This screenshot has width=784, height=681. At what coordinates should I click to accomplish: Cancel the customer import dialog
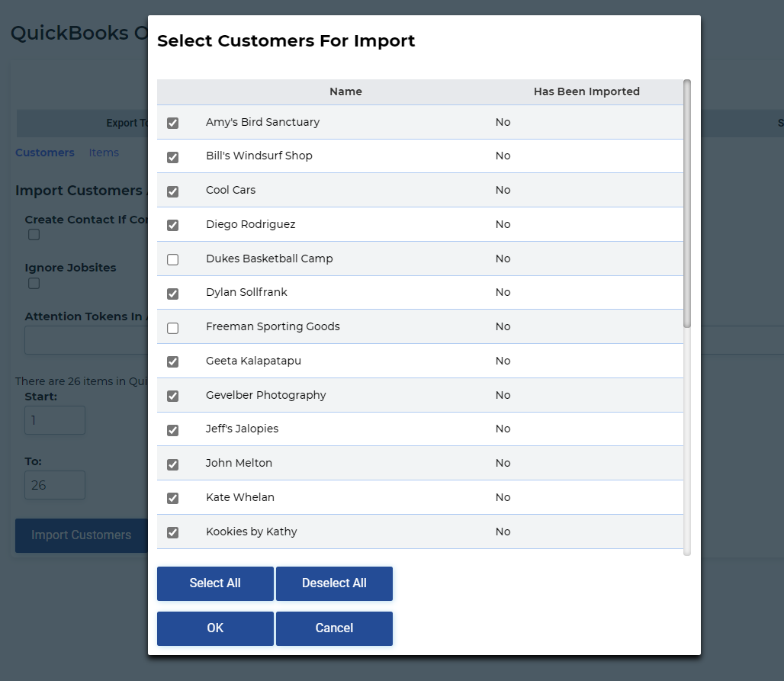coord(334,628)
